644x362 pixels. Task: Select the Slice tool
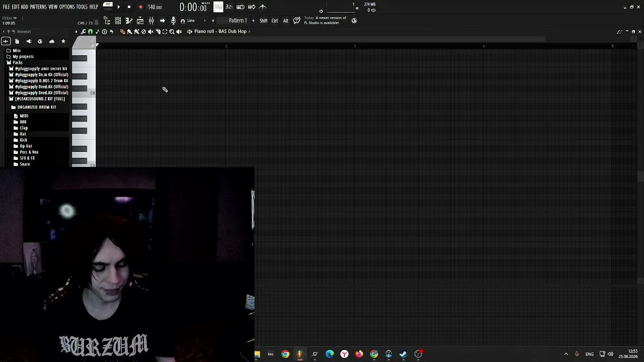click(x=157, y=32)
